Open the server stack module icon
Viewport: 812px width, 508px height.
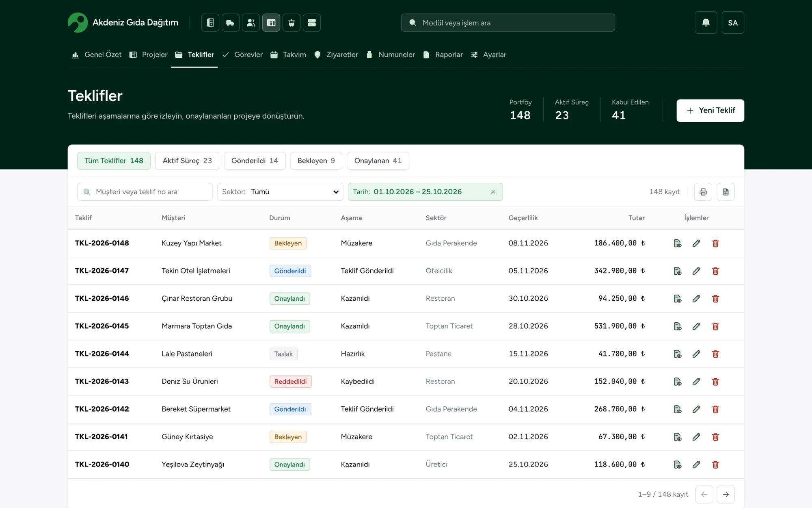[312, 23]
